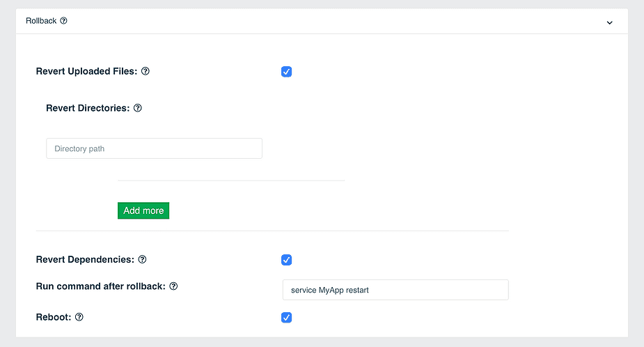The width and height of the screenshot is (644, 347).
Task: Disable the Reboot checkbox
Action: tap(287, 318)
